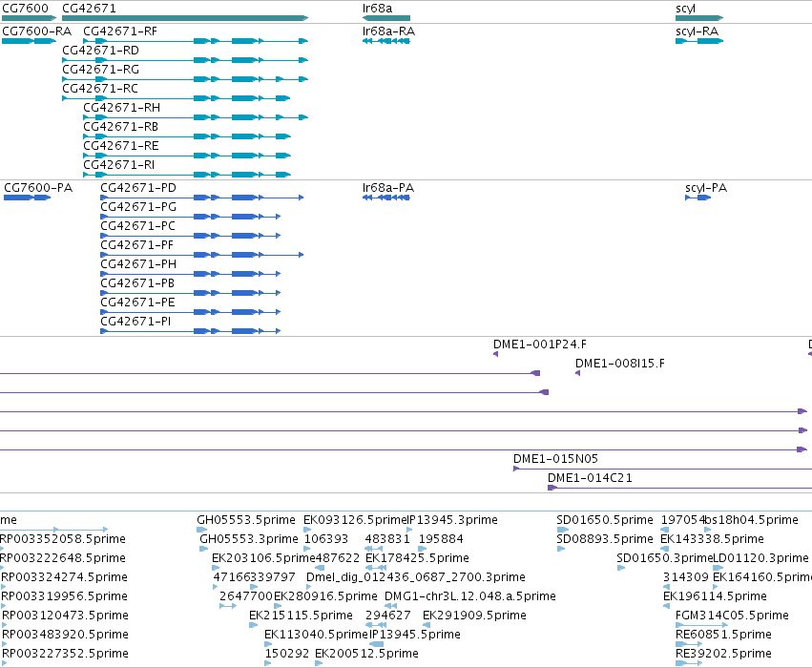Click EST SD01650.5prime
This screenshot has width=812, height=668.
tap(604, 520)
